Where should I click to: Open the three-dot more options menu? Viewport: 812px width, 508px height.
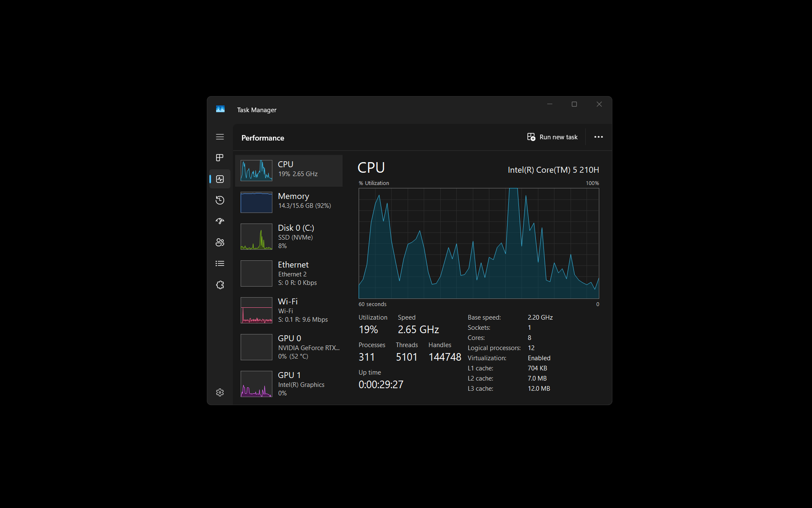tap(598, 137)
